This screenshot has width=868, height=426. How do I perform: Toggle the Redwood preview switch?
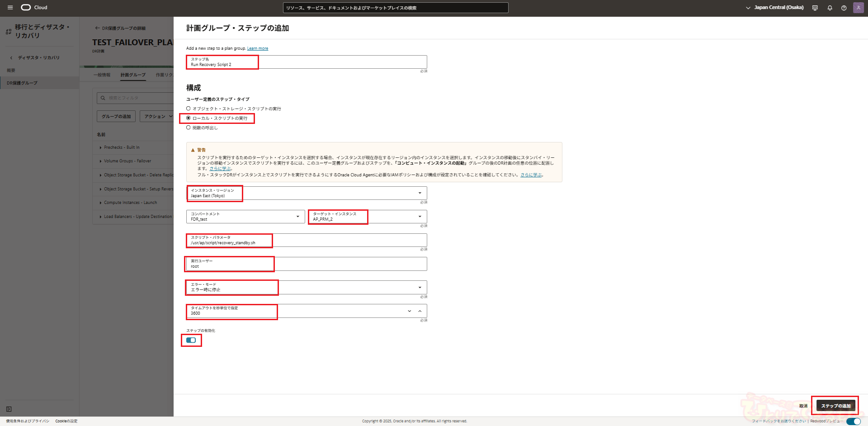853,421
